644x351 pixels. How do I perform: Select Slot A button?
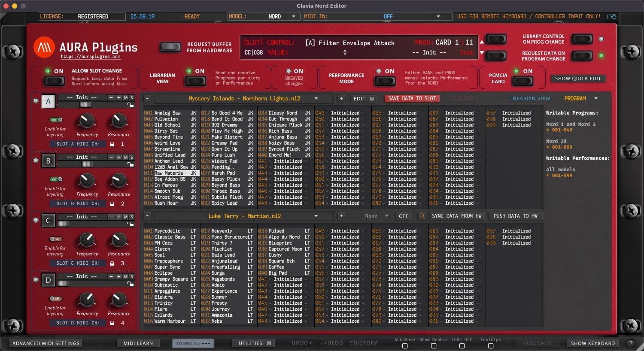[48, 101]
